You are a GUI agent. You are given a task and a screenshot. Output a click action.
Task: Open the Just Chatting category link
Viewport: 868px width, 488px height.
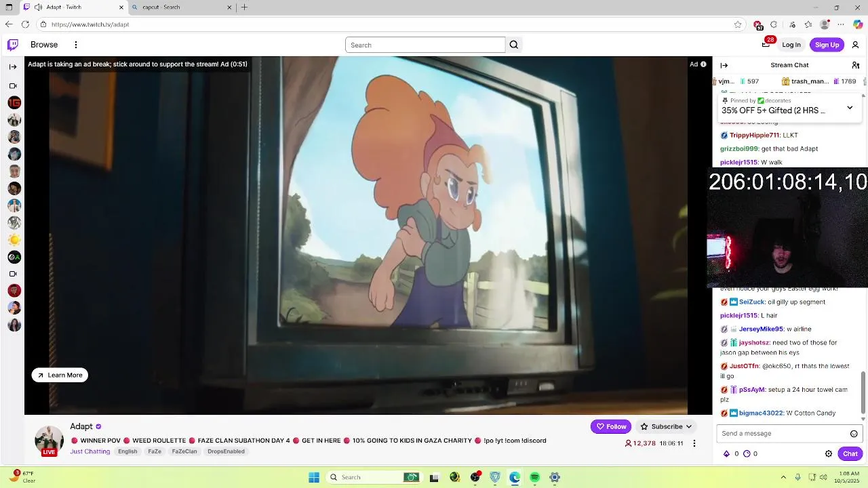coord(90,451)
